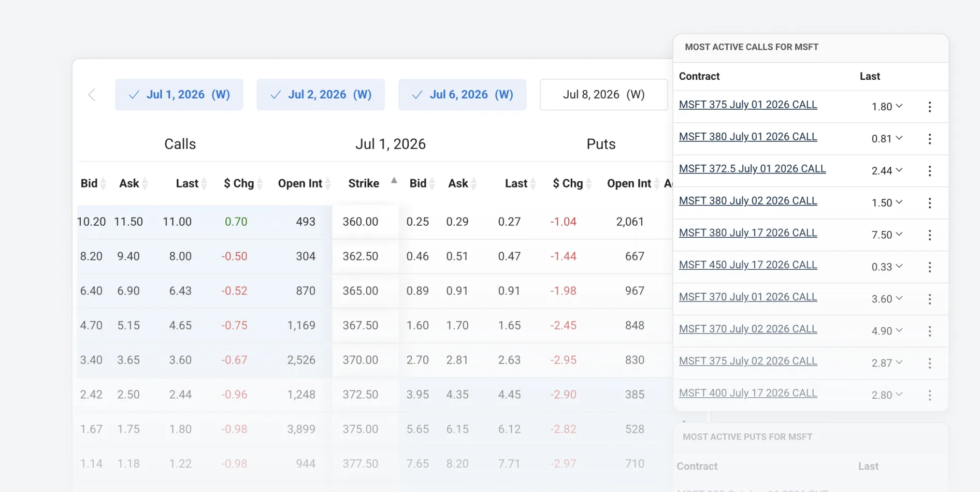This screenshot has height=492, width=980.
Task: Click the call change value 0.70
Action: pos(236,222)
